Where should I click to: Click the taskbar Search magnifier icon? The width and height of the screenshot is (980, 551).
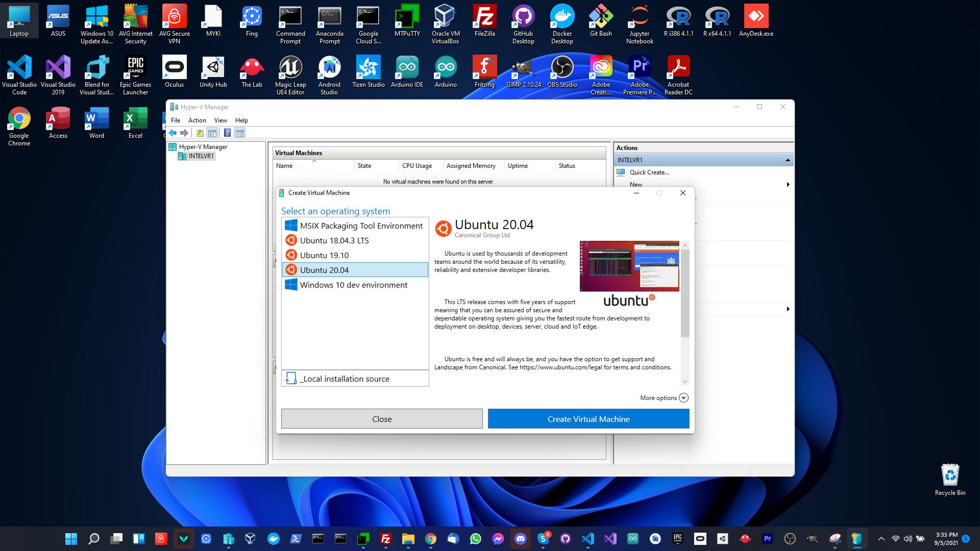click(94, 539)
